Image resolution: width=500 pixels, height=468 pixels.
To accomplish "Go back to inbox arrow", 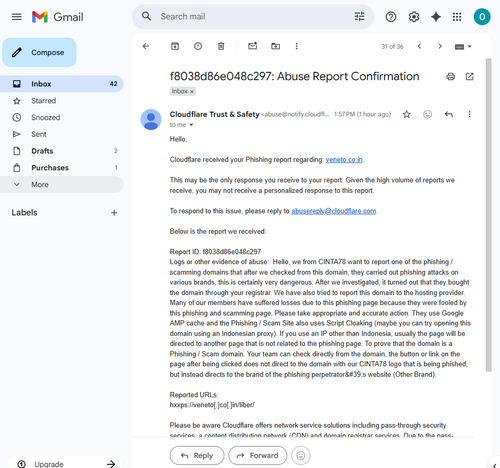I will [146, 46].
